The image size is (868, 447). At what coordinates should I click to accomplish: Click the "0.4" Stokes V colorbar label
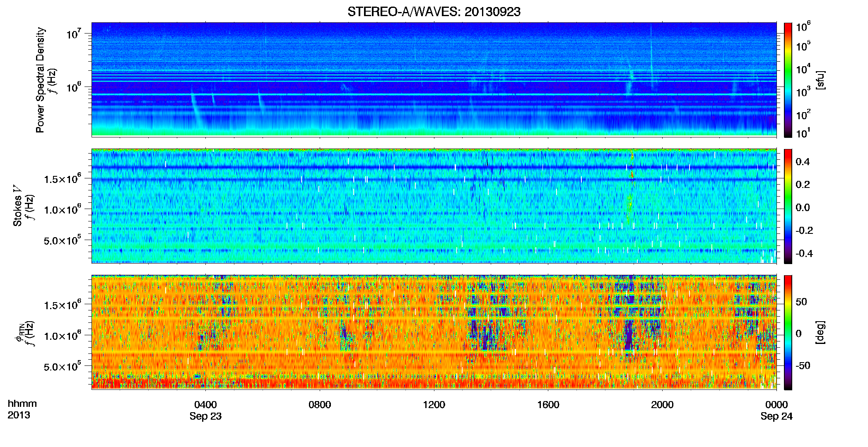[803, 161]
